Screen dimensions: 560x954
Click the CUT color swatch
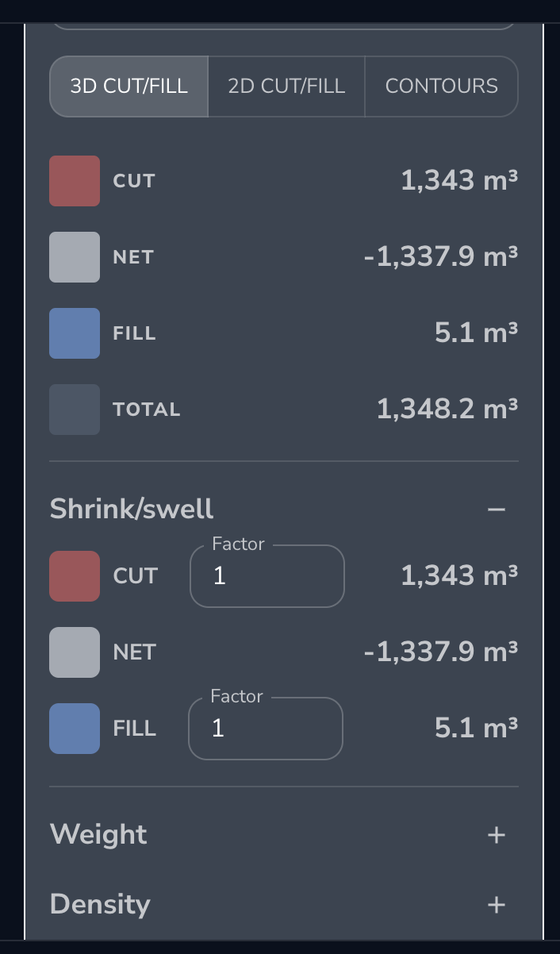coord(74,180)
